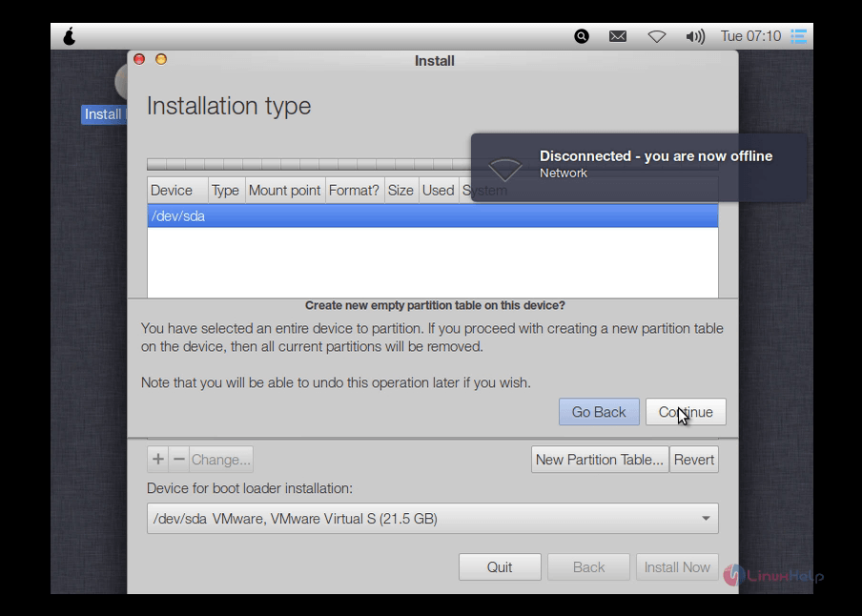
Task: Click the search indicator in the menu bar
Action: click(x=580, y=35)
